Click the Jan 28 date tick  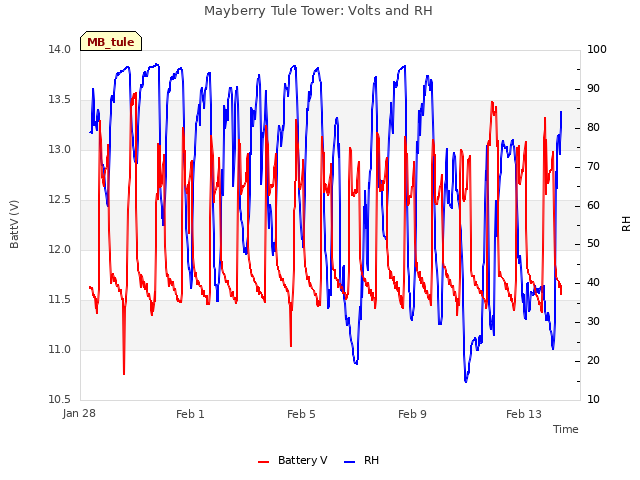click(79, 413)
